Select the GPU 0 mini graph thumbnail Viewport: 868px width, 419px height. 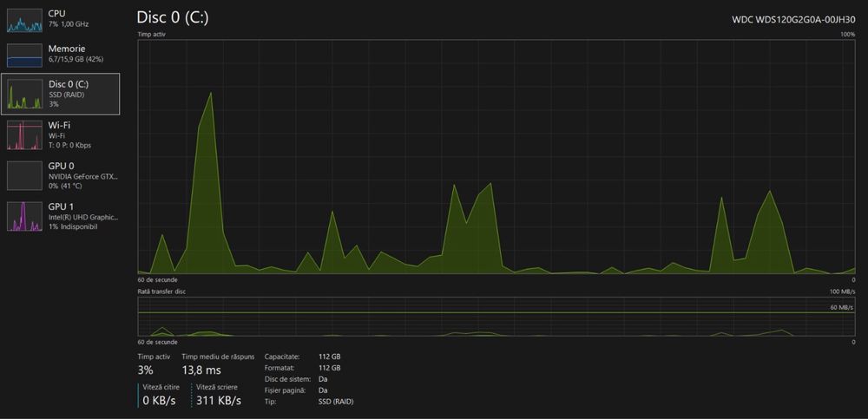pyautogui.click(x=24, y=175)
